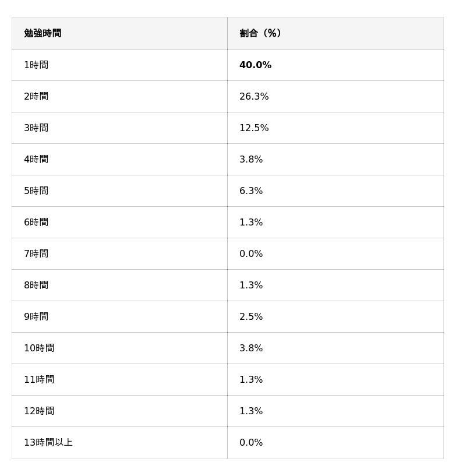Click the 12時間 row label
This screenshot has width=466, height=476.
click(x=39, y=411)
